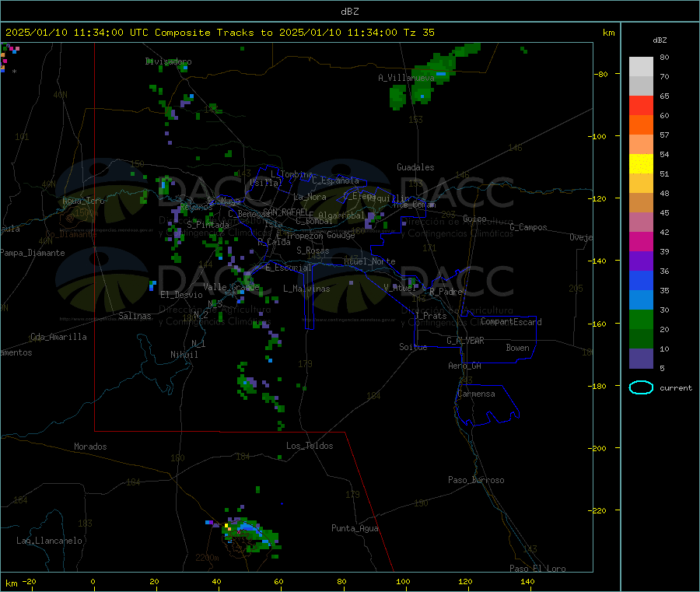
Task: Click the S_Rosas map label
Action: (x=313, y=250)
